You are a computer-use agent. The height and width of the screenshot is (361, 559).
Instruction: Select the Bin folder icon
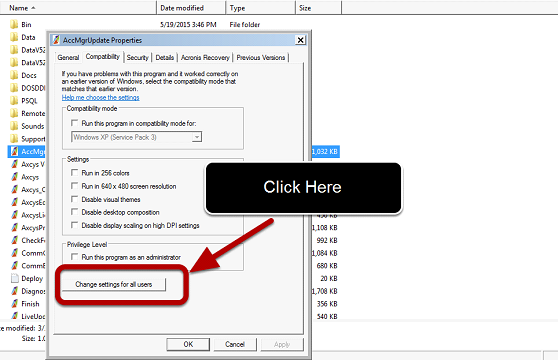tap(14, 25)
